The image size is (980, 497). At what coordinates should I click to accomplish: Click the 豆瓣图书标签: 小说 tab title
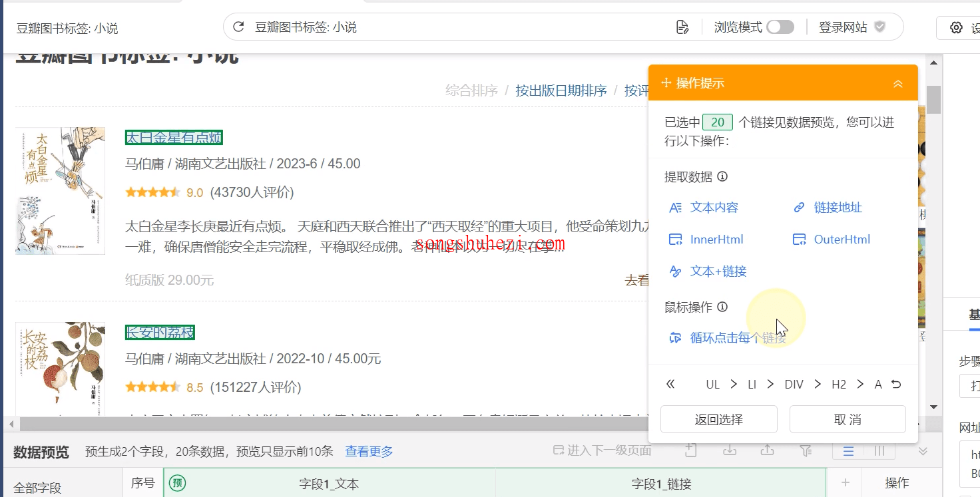pos(67,29)
